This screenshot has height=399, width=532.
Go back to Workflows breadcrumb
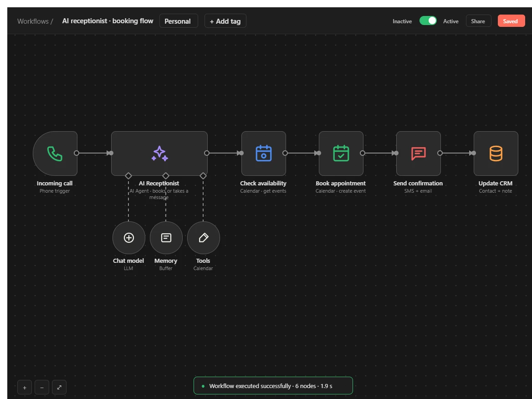pos(33,21)
